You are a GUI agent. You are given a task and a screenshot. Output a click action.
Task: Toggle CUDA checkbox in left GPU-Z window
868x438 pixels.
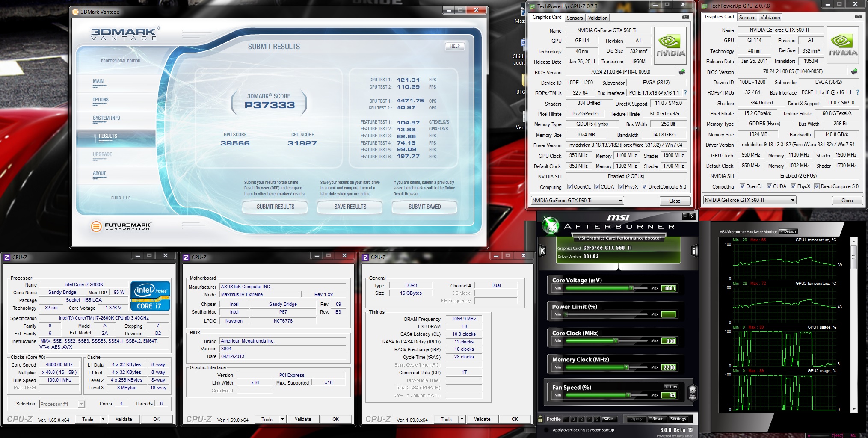(x=597, y=187)
